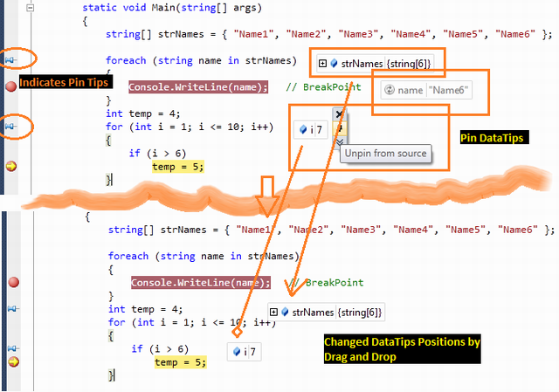Click "if (i > 6)" in upper editor
This screenshot has width=559, height=392.
pyautogui.click(x=157, y=154)
